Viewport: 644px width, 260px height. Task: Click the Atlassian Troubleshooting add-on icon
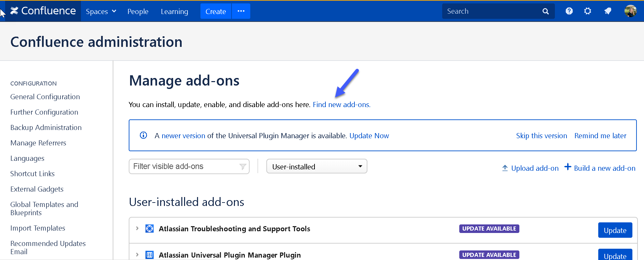[x=150, y=229]
